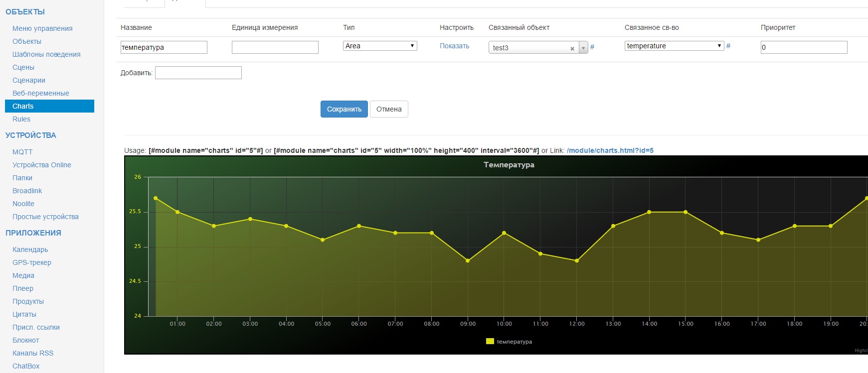The width and height of the screenshot is (868, 373).
Task: Expand the linked object combo box arrow
Action: (x=583, y=48)
